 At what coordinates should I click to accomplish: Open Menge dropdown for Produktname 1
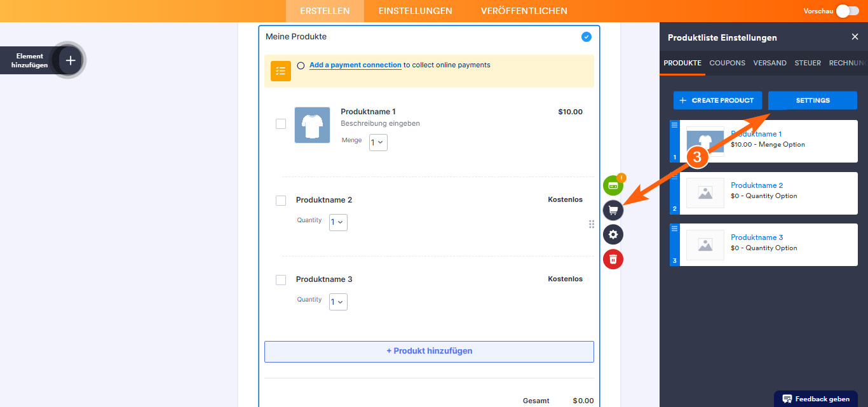pos(378,143)
